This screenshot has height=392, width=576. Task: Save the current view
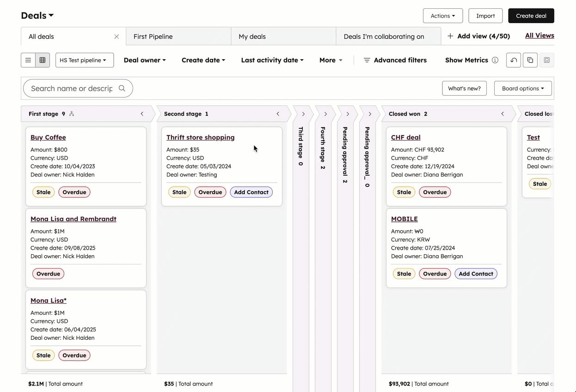point(547,60)
